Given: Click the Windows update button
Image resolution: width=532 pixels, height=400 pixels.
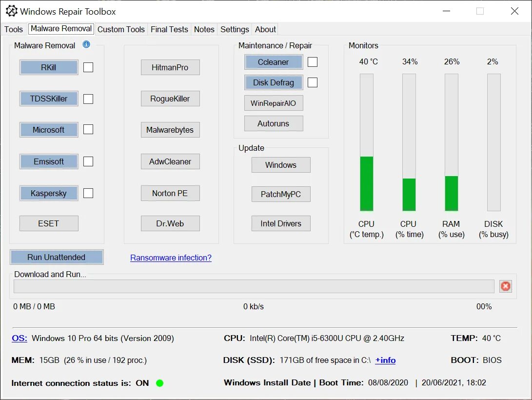Looking at the screenshot, I should [x=281, y=165].
